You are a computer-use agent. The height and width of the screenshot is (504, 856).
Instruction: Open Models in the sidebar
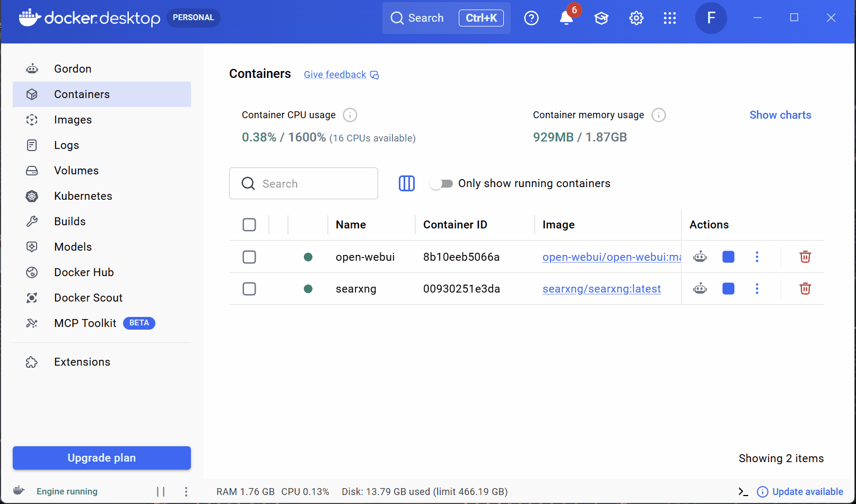(102, 247)
